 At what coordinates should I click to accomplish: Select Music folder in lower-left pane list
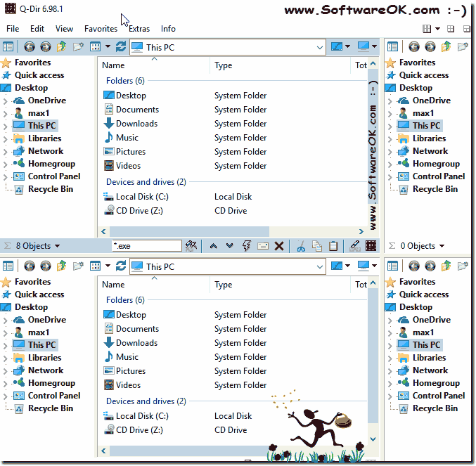point(127,357)
